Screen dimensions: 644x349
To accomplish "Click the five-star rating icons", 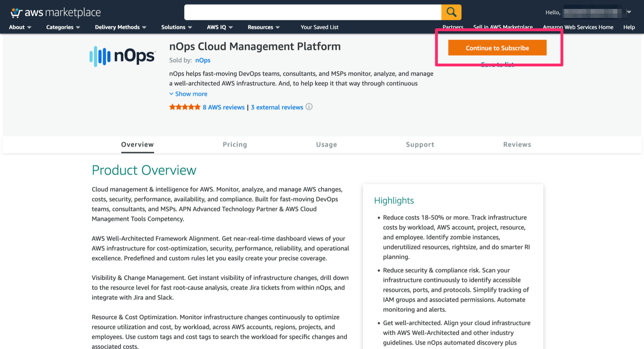I will pos(185,107).
